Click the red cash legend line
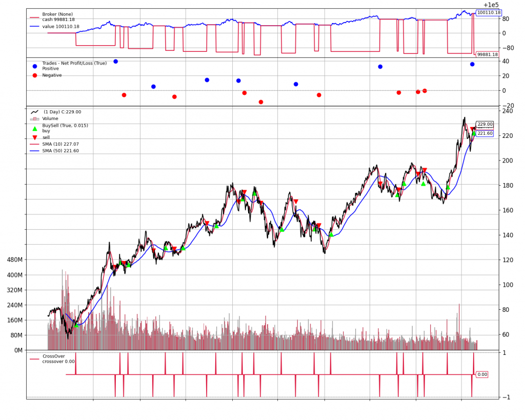525x420 pixels. [x=35, y=17]
